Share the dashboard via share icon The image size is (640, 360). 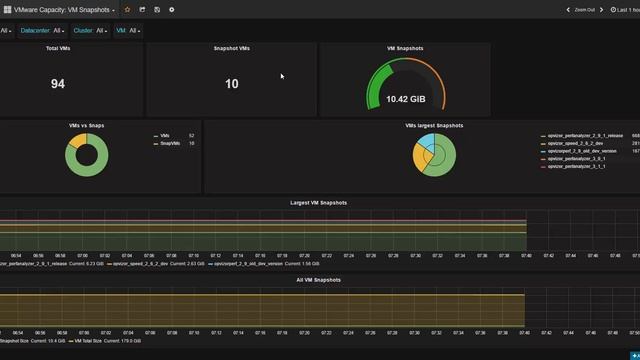[x=142, y=9]
